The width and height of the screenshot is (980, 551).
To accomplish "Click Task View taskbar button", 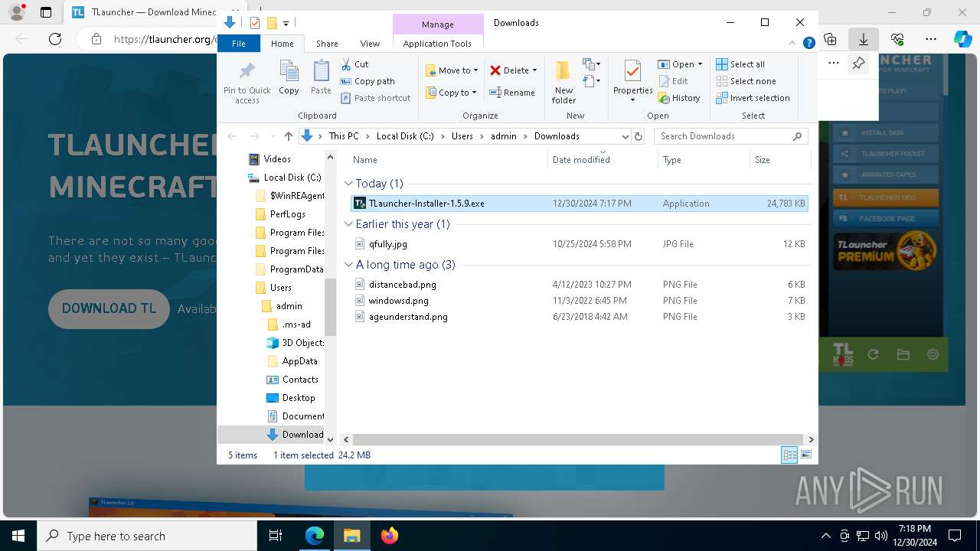I will pos(276,536).
